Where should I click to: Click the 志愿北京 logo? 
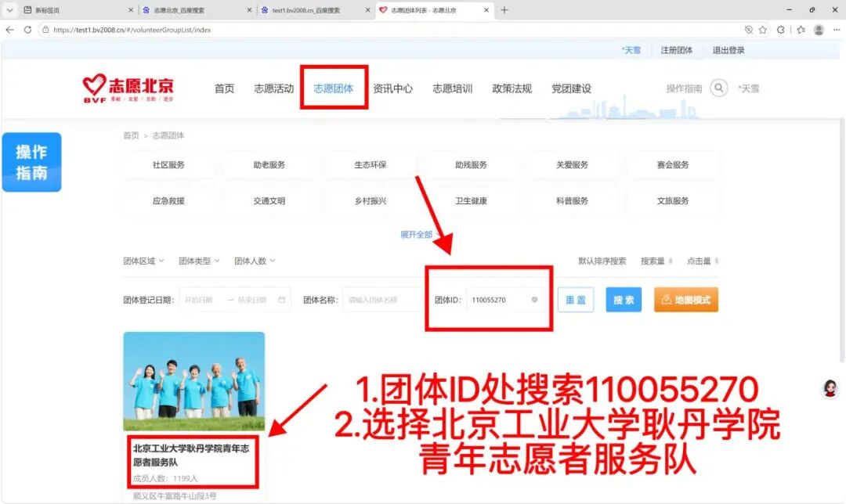[x=128, y=88]
